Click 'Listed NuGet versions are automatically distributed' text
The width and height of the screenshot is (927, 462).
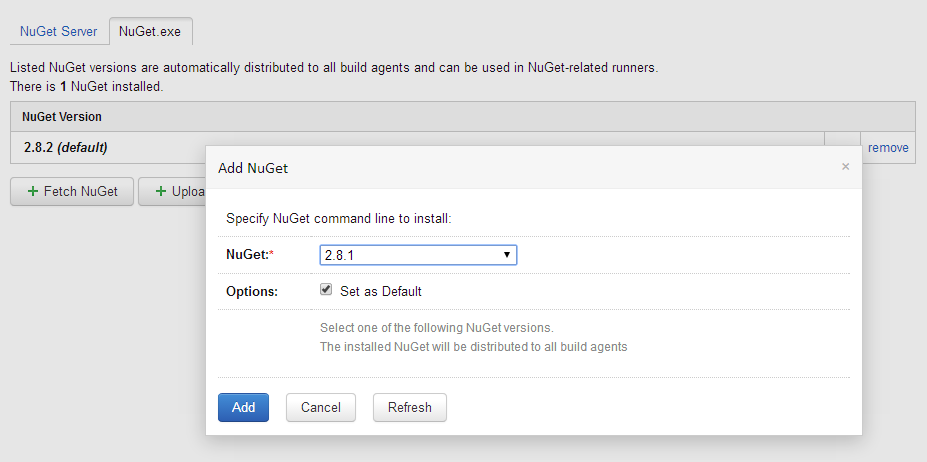[334, 67]
